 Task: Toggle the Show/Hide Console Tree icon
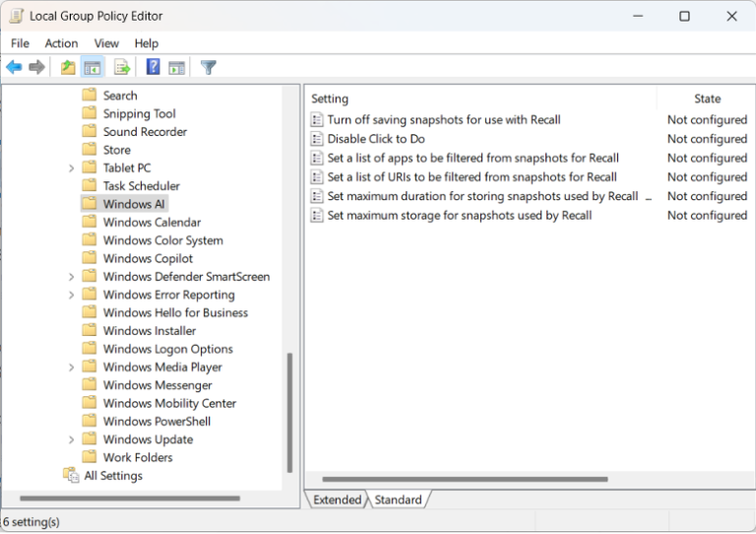(93, 67)
